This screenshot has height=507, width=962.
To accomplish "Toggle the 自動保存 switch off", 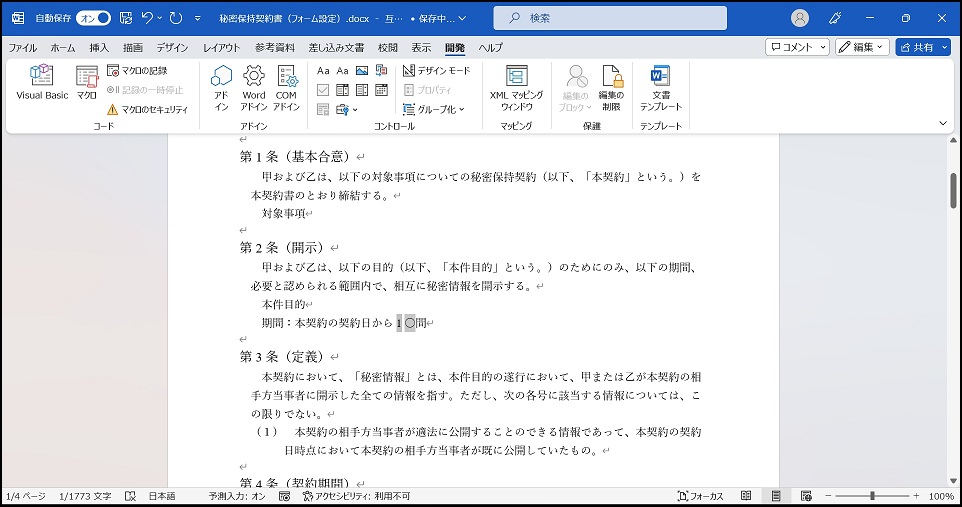I will (x=93, y=18).
